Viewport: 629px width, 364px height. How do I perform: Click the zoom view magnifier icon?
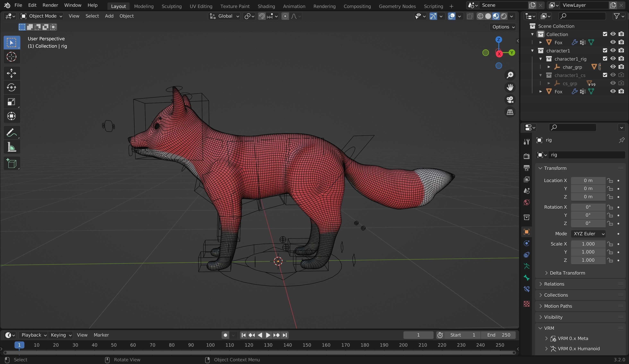point(510,75)
